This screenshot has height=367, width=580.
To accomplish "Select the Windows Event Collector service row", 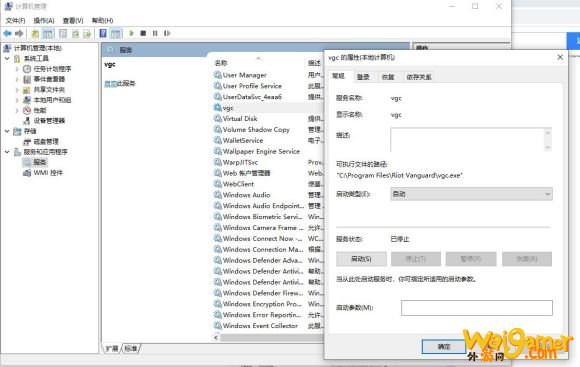I will click(268, 326).
